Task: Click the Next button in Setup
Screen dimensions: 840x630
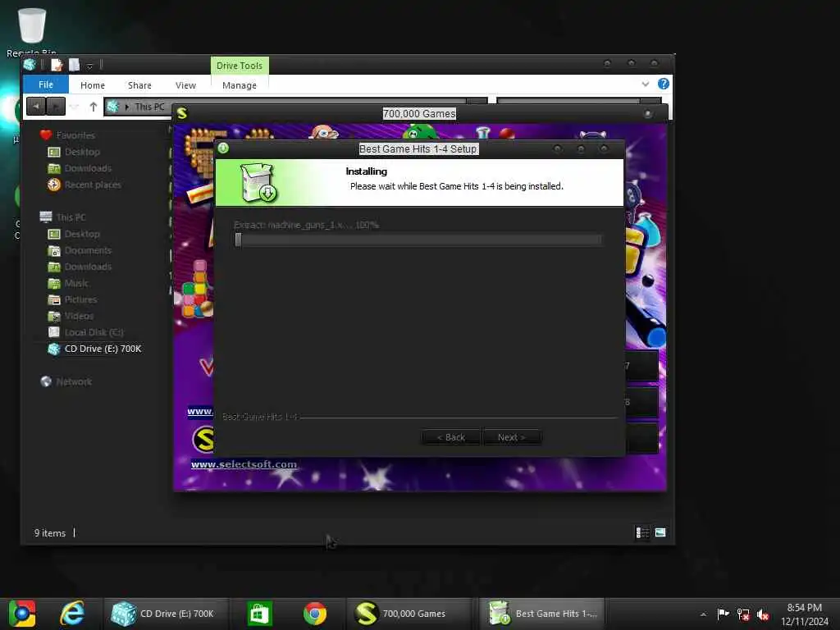Action: [512, 437]
